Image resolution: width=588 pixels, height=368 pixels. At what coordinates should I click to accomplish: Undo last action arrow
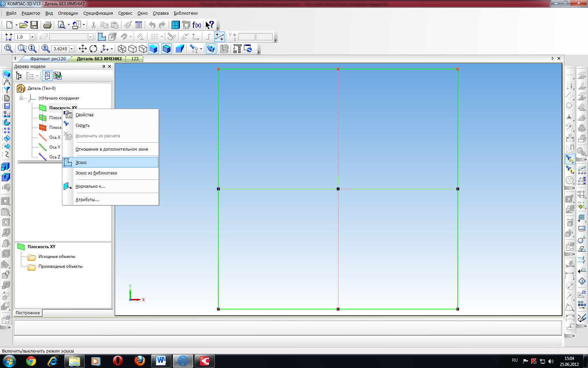pos(152,25)
